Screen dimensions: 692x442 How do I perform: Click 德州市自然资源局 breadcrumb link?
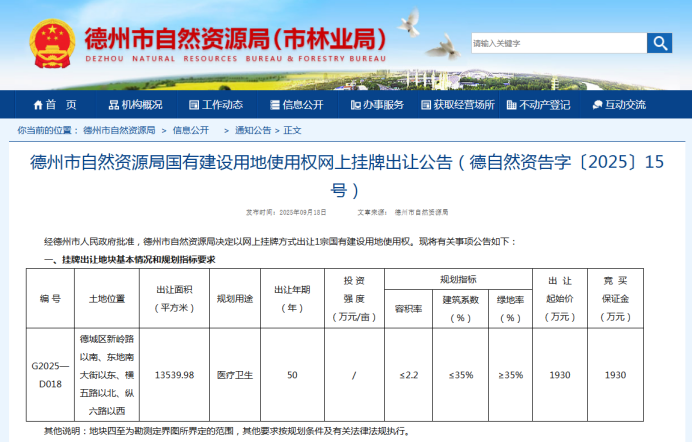click(x=119, y=130)
